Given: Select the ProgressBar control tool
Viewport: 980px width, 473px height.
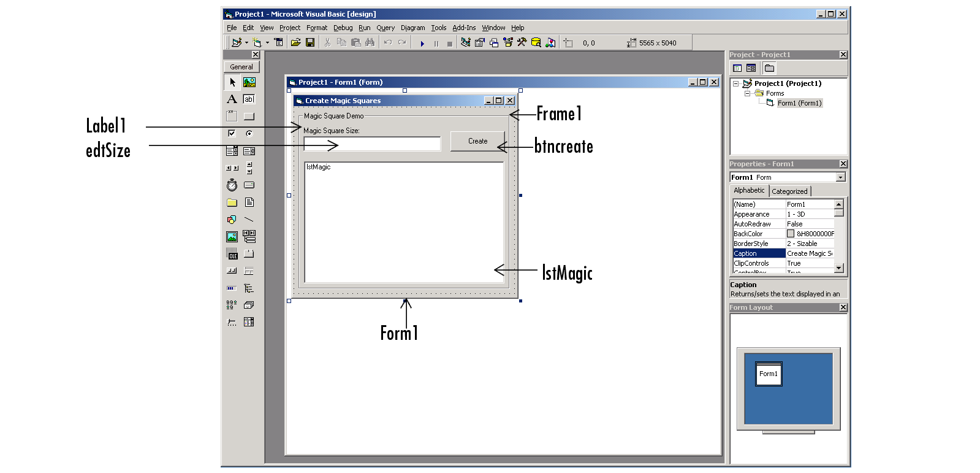Looking at the screenshot, I should 232,288.
